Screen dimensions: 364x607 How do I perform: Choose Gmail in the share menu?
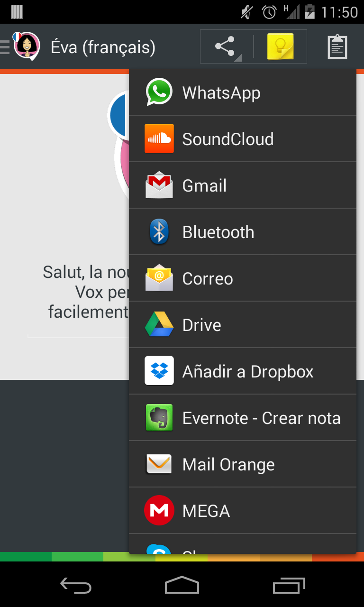tap(243, 185)
